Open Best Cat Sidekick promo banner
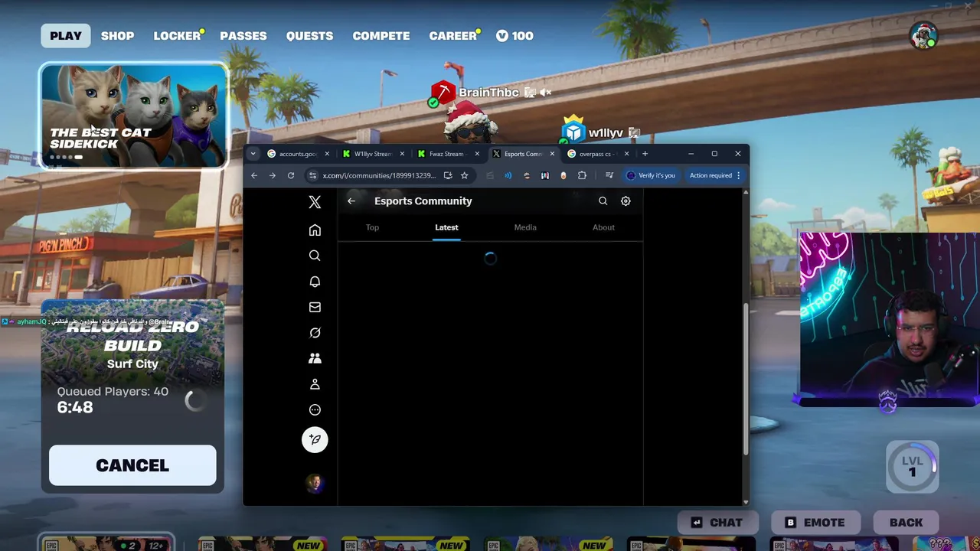Image resolution: width=980 pixels, height=551 pixels. pyautogui.click(x=133, y=116)
